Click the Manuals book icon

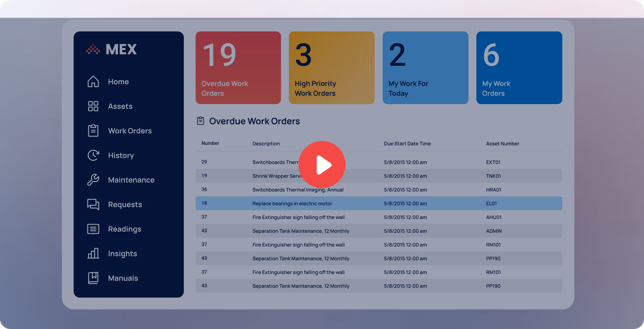93,278
